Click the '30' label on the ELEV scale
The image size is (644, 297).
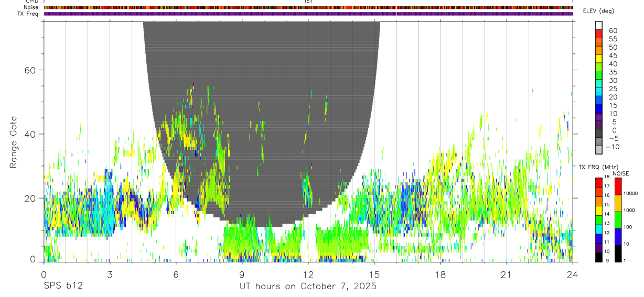tap(613, 80)
